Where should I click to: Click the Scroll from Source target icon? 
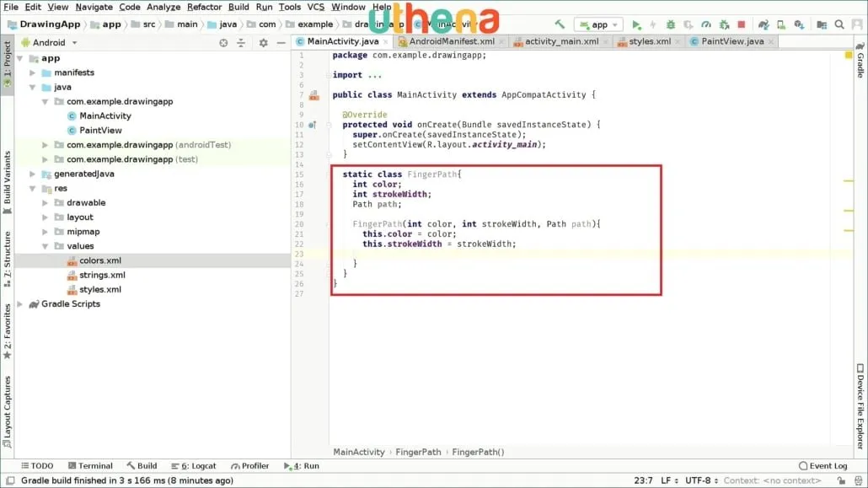click(223, 43)
